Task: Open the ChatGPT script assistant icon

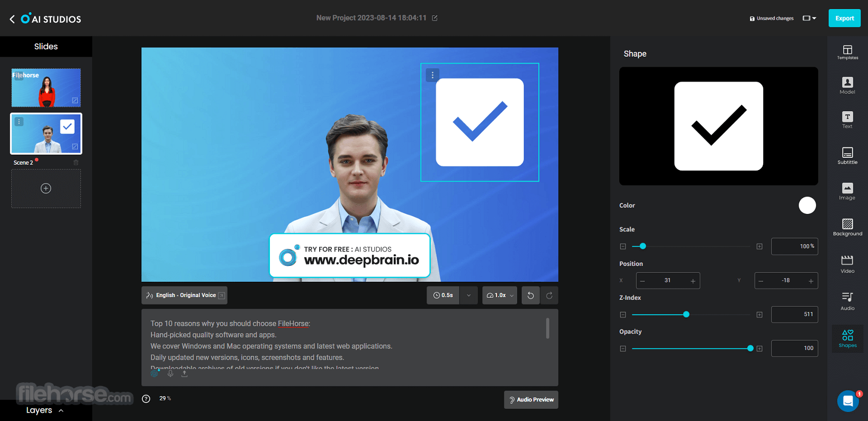Action: click(155, 373)
